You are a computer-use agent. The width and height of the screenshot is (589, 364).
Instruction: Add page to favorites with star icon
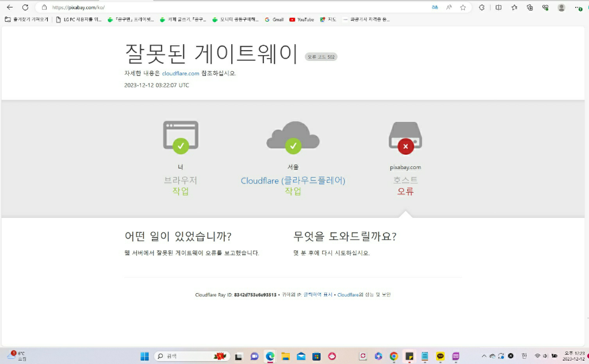pos(462,7)
